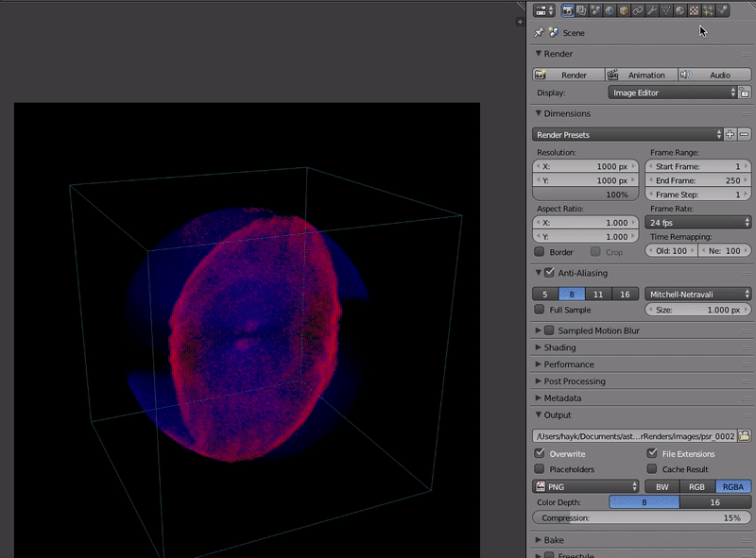The height and width of the screenshot is (558, 756).
Task: Adjust the resolution percentage 100% slider
Action: click(585, 194)
